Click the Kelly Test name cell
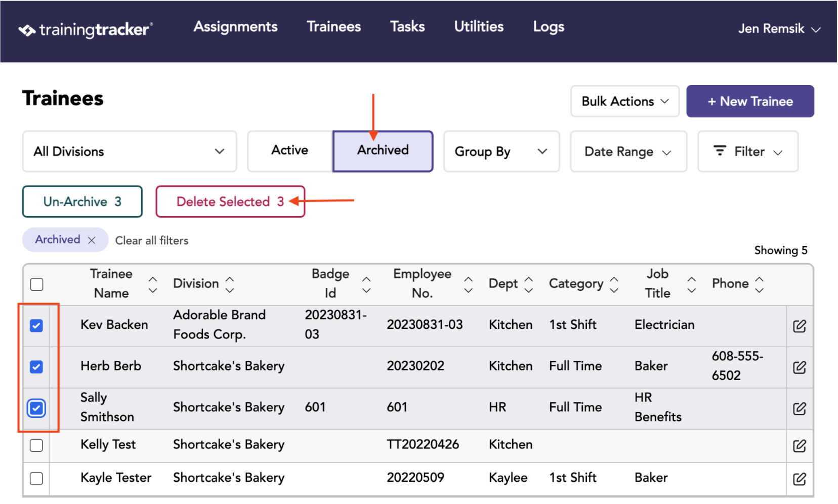 [x=108, y=445]
